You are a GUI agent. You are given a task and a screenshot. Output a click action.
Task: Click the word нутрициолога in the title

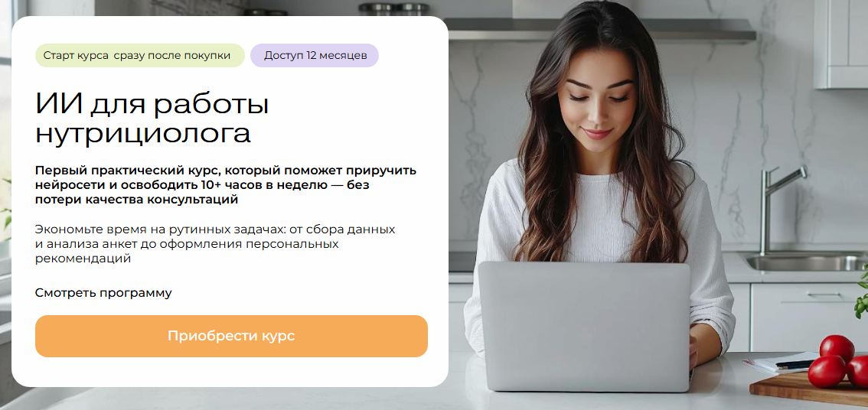143,134
